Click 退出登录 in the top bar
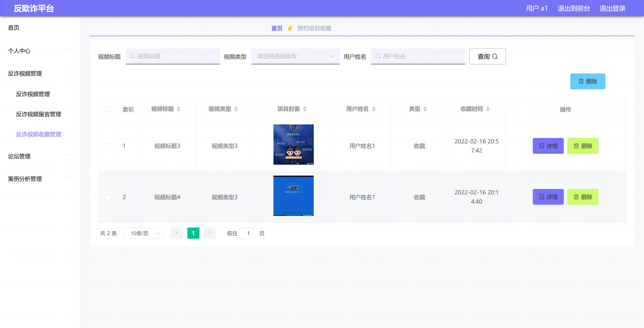The width and height of the screenshot is (644, 328). [612, 8]
